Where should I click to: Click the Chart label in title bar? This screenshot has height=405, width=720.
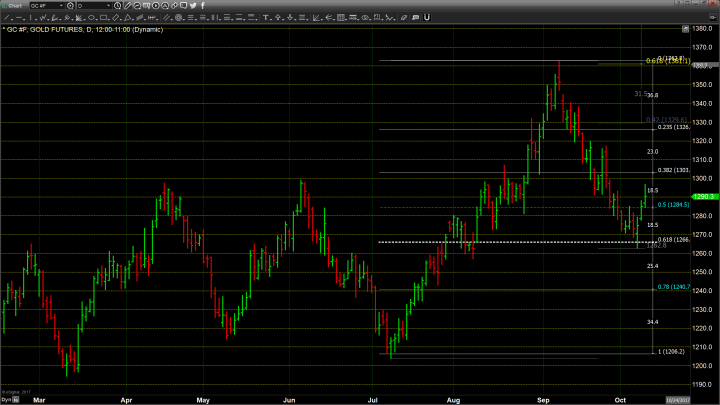click(14, 6)
